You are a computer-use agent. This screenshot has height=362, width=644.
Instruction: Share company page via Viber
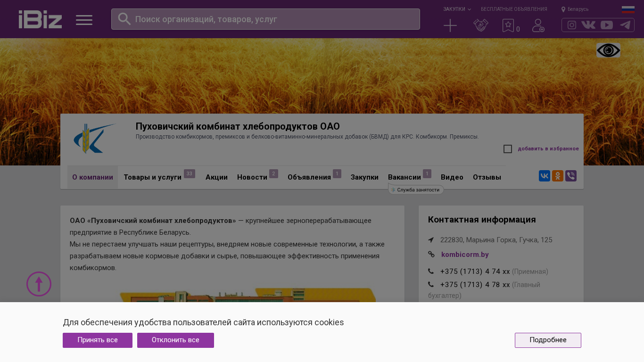[571, 176]
